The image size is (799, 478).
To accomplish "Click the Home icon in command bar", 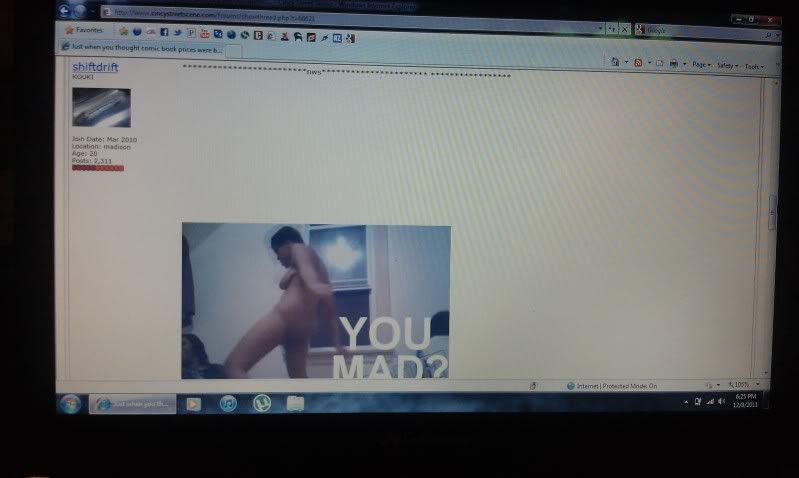I will 616,62.
